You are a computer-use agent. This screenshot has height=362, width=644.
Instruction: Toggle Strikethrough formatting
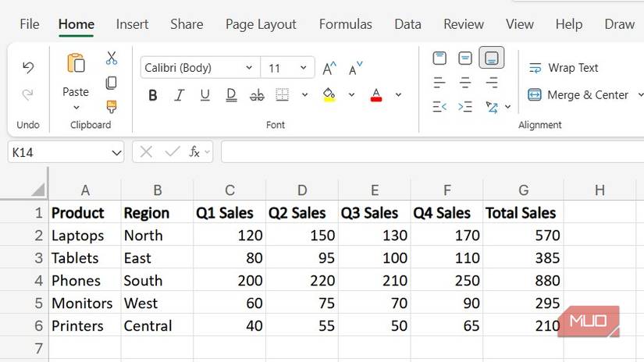(257, 95)
